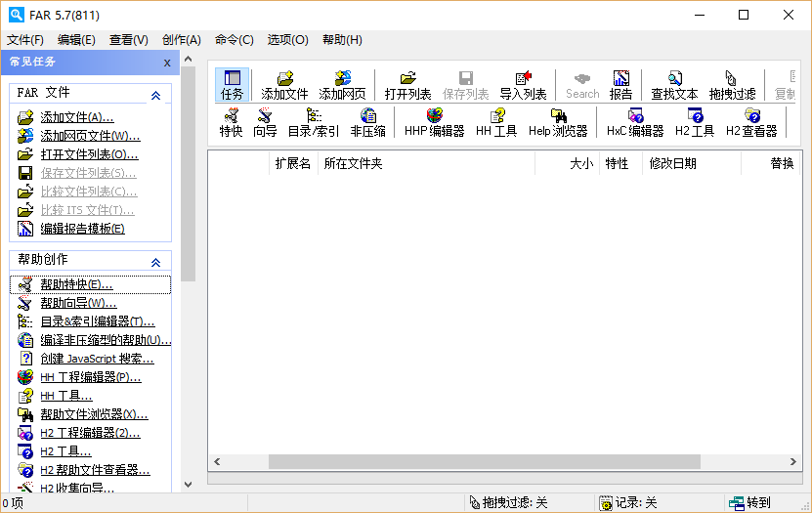Click 转到 in the status bar
The image size is (812, 513).
(x=749, y=502)
